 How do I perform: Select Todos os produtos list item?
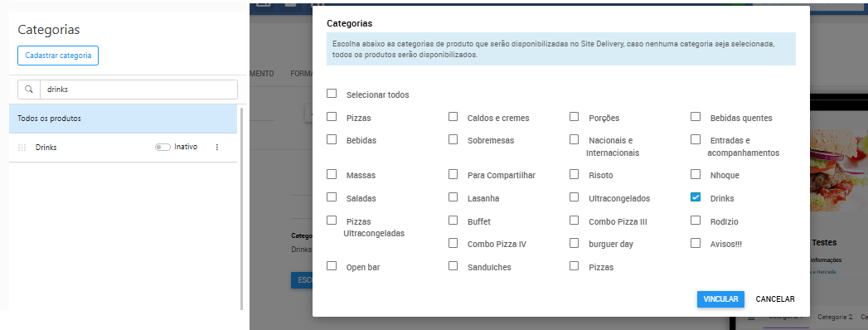pos(123,119)
